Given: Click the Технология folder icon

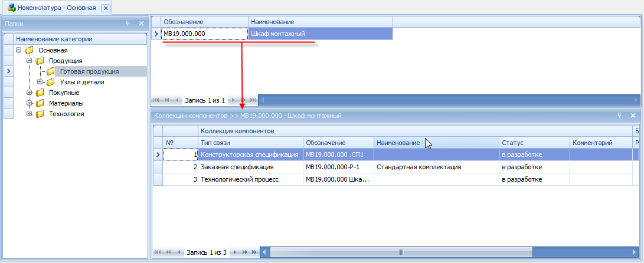Looking at the screenshot, I should tap(40, 114).
